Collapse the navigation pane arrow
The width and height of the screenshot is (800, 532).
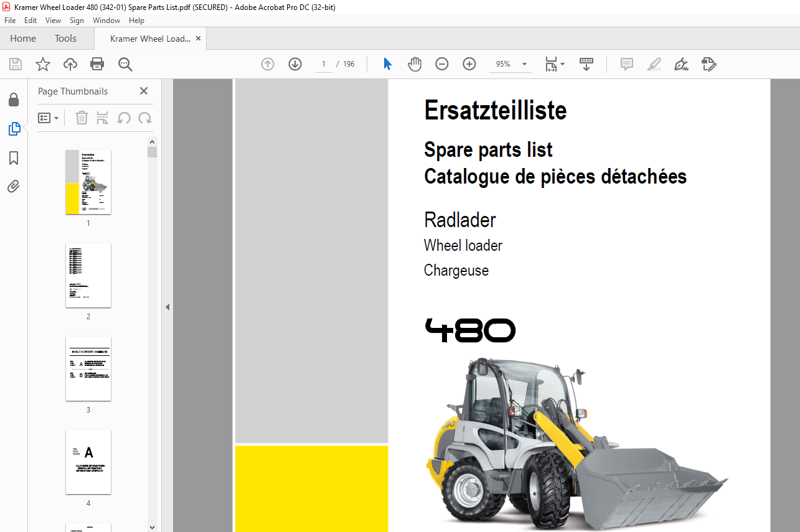(167, 307)
